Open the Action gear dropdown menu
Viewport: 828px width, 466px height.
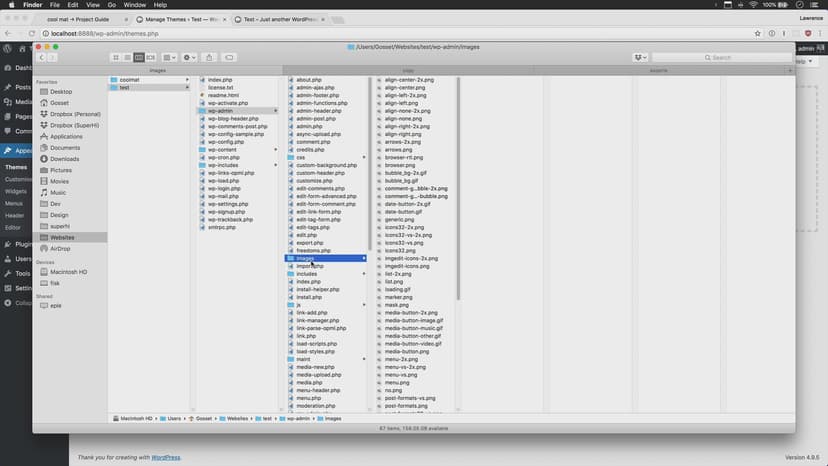[189, 57]
